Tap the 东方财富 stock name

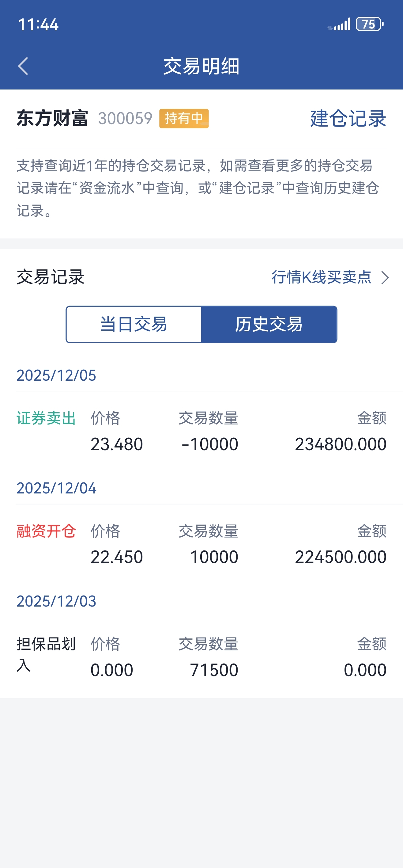click(53, 118)
